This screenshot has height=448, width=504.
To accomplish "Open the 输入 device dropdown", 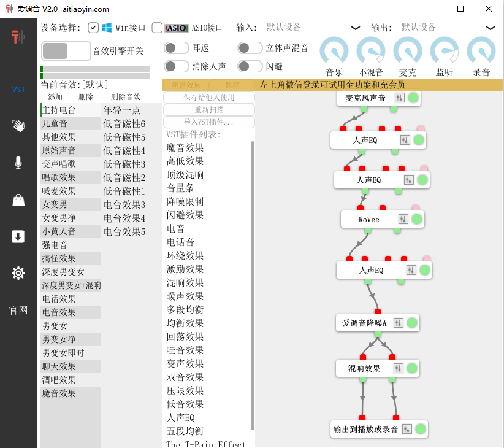I will pos(313,28).
